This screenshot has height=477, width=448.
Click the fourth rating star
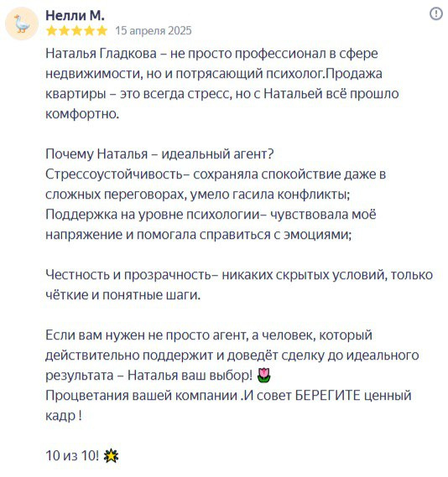point(89,31)
